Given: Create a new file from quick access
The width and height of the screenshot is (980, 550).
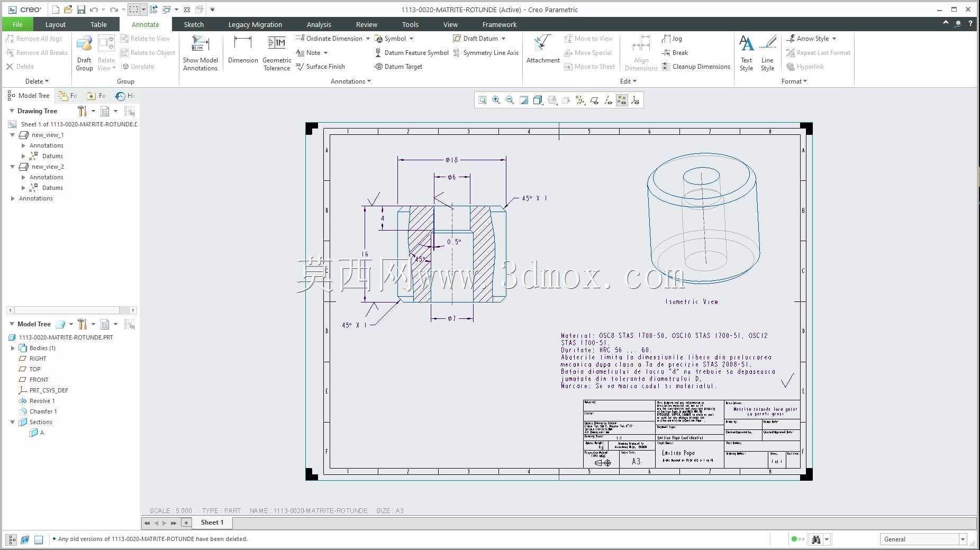Looking at the screenshot, I should 56,10.
